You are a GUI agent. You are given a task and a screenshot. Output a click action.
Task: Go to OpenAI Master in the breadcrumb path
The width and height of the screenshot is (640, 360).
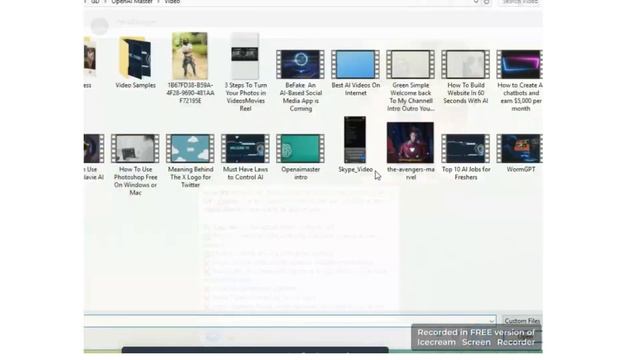(132, 2)
